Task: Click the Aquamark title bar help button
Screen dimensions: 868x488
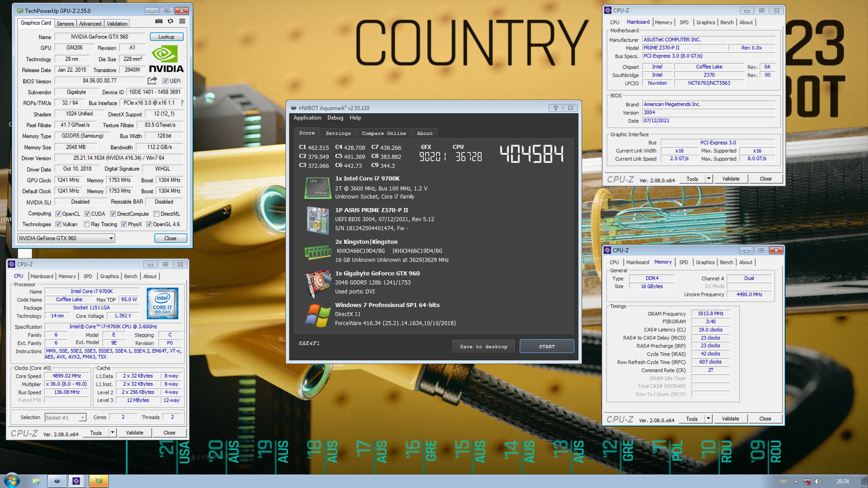Action: pos(556,108)
